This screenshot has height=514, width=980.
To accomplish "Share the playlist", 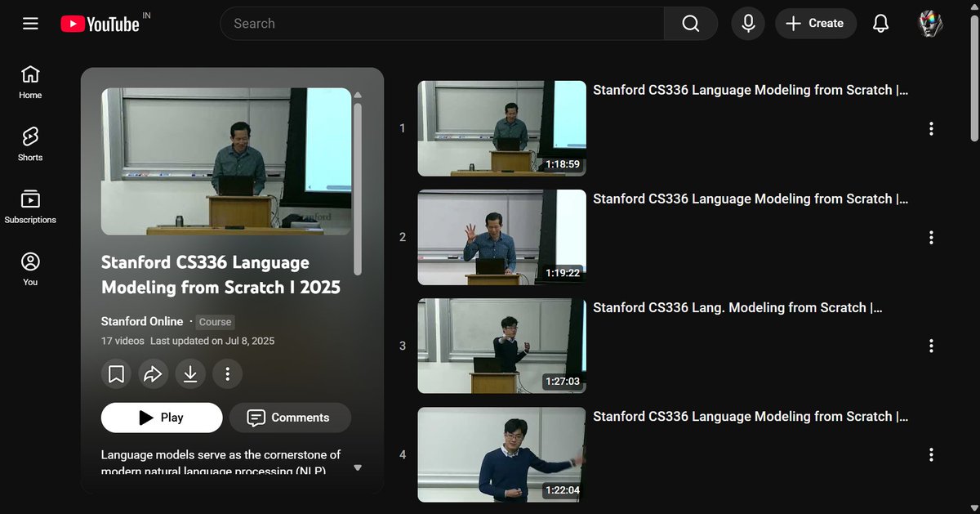I will point(154,374).
